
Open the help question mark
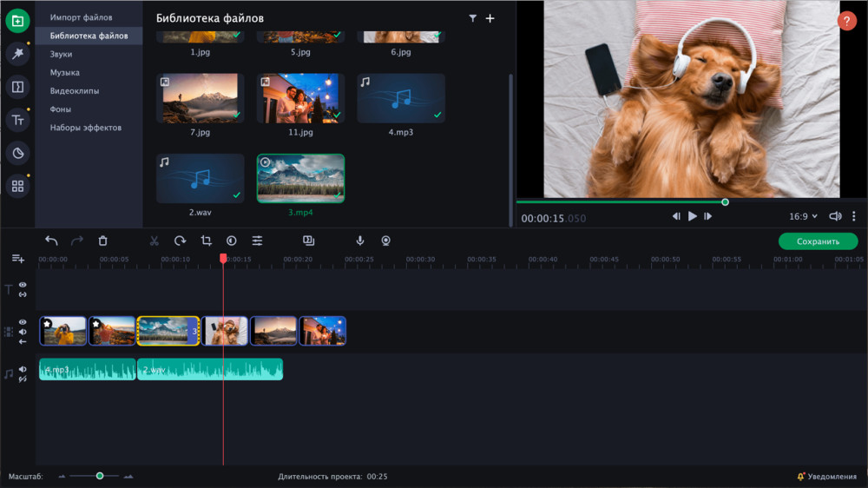tap(846, 21)
